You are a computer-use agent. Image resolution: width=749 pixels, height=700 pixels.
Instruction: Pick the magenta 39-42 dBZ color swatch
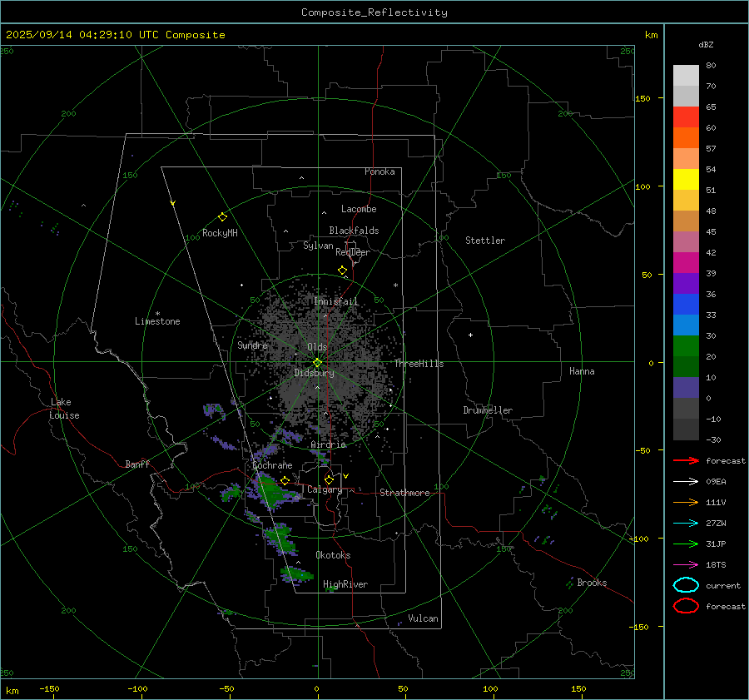pos(686,263)
